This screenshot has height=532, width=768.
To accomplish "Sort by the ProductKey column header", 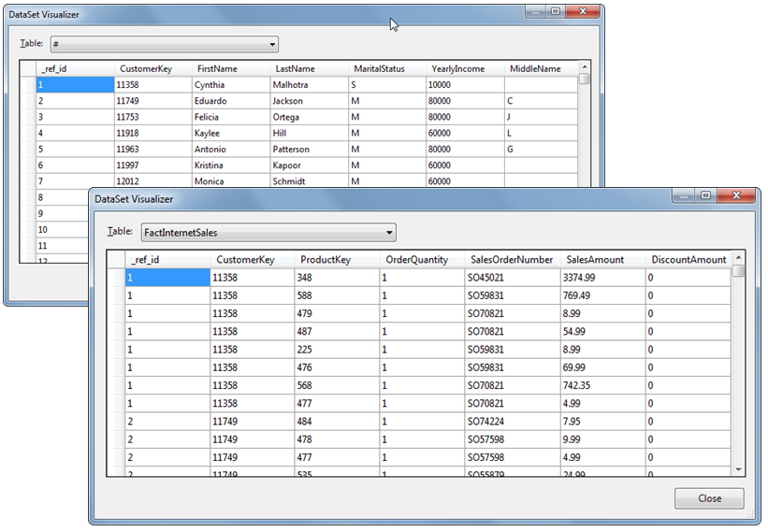I will pos(337,260).
